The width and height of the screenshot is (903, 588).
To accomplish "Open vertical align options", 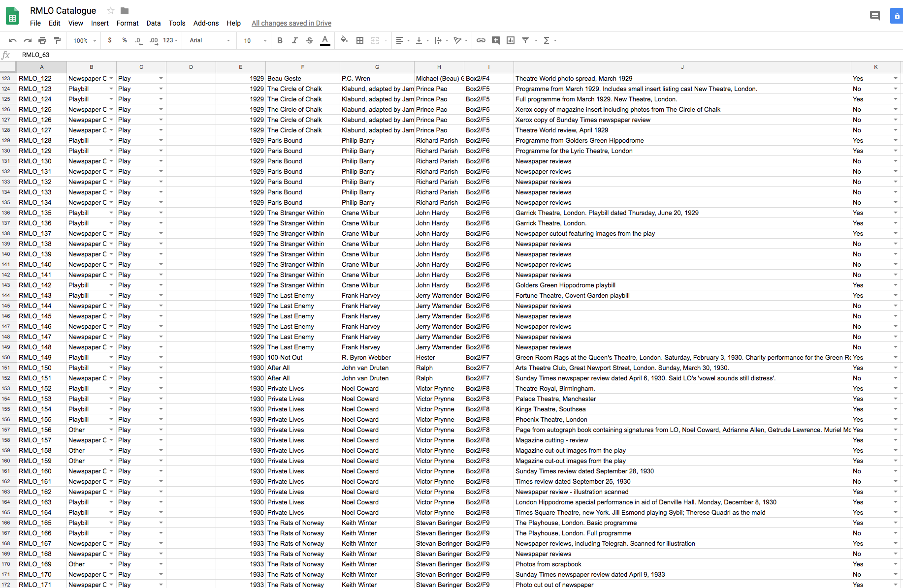I will point(422,40).
